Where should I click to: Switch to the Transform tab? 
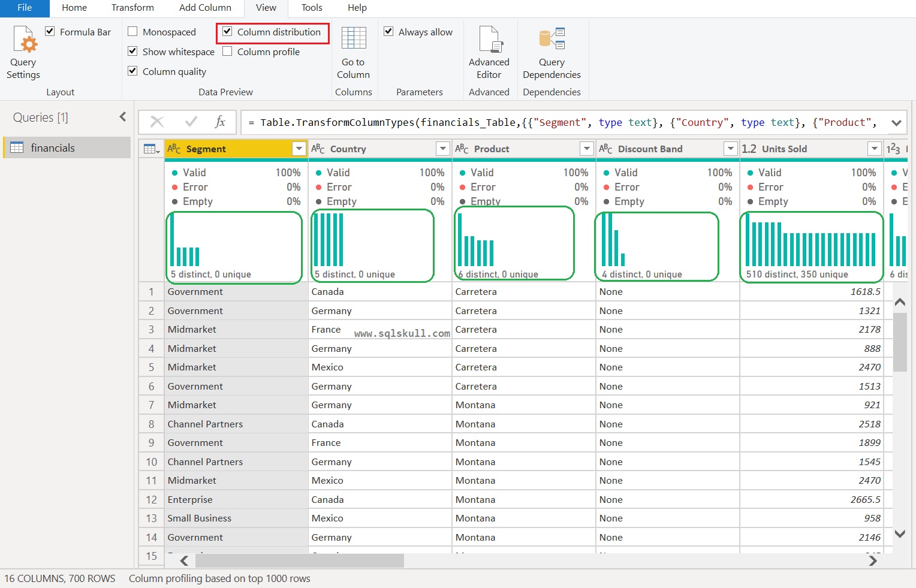pyautogui.click(x=132, y=8)
